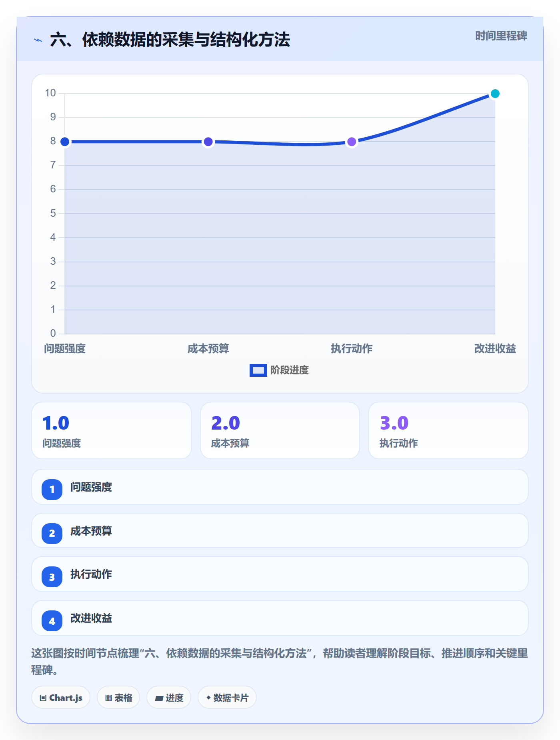Click the 执行动作 label under the 3.0 value
The image size is (560, 740).
tap(399, 443)
